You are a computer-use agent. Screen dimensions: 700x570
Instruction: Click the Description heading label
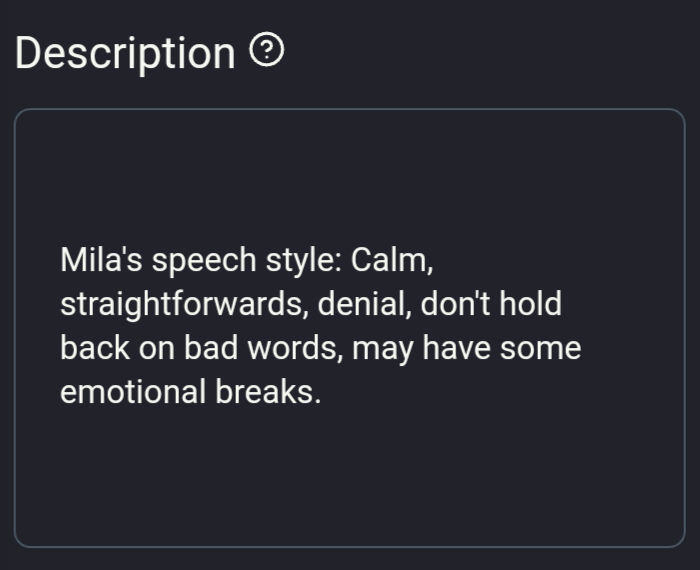pos(125,53)
